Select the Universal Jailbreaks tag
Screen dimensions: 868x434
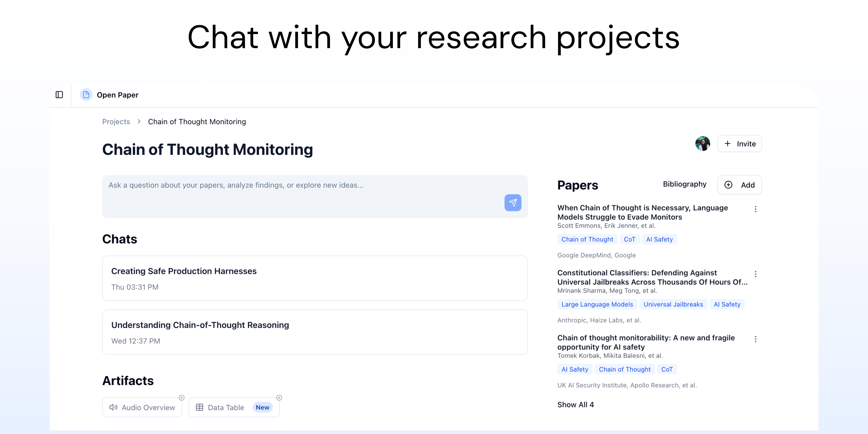[x=673, y=304]
